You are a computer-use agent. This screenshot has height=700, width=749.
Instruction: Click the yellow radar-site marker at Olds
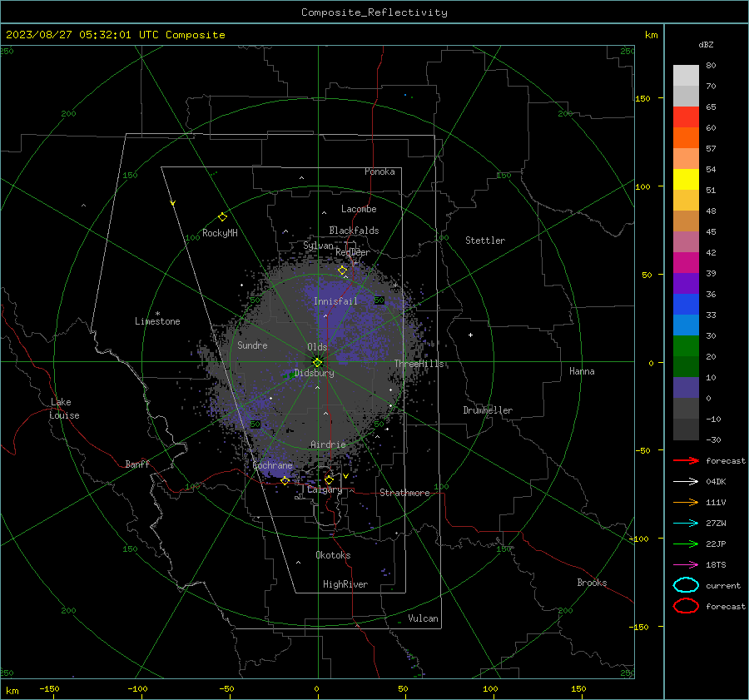point(317,362)
